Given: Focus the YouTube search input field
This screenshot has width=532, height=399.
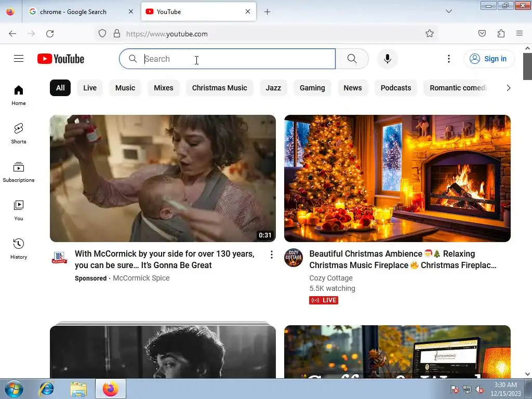Looking at the screenshot, I should click(x=228, y=59).
